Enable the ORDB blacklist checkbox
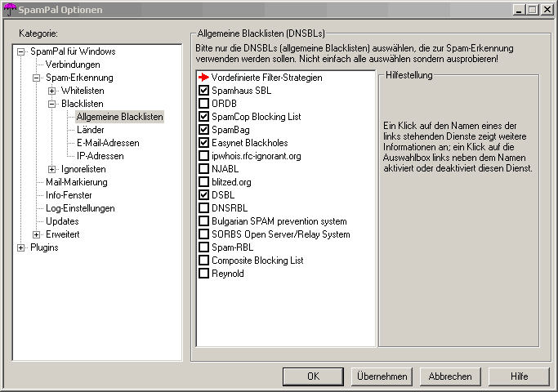Image resolution: width=558 pixels, height=392 pixels. (x=203, y=104)
